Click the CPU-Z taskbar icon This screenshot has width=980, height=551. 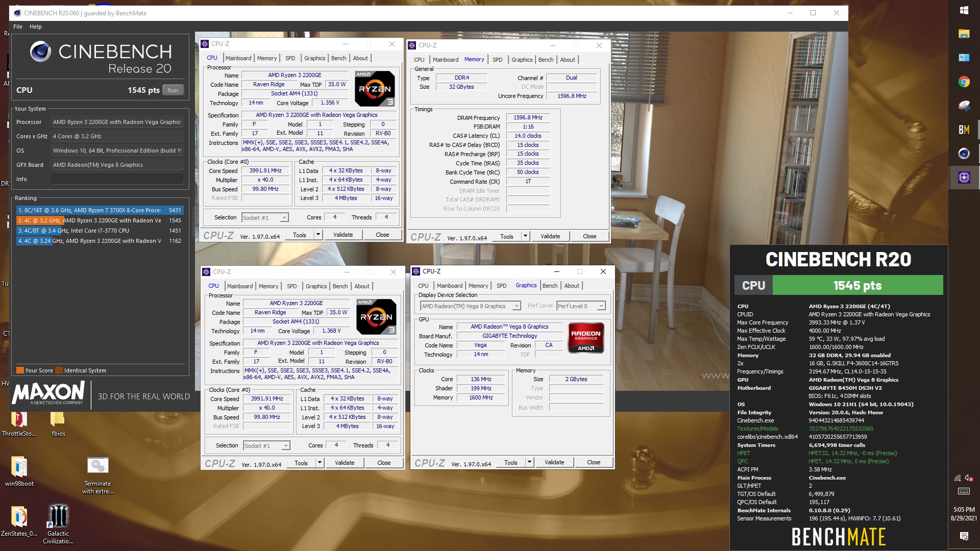964,178
